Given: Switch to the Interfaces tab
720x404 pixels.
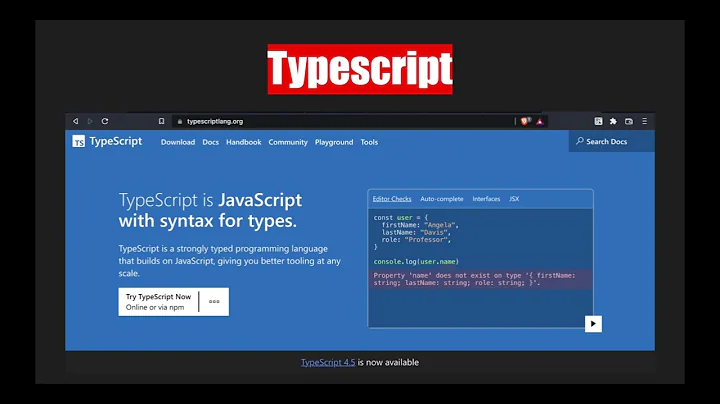Looking at the screenshot, I should [486, 199].
